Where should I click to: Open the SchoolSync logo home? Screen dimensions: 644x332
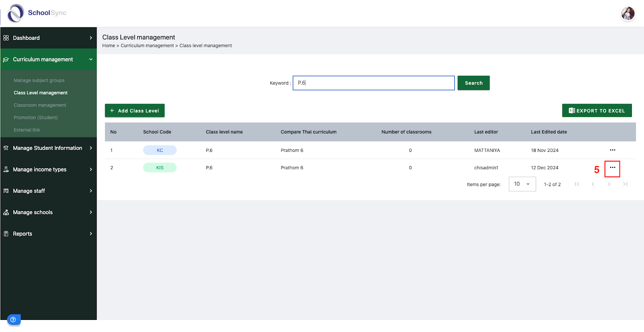click(x=37, y=13)
